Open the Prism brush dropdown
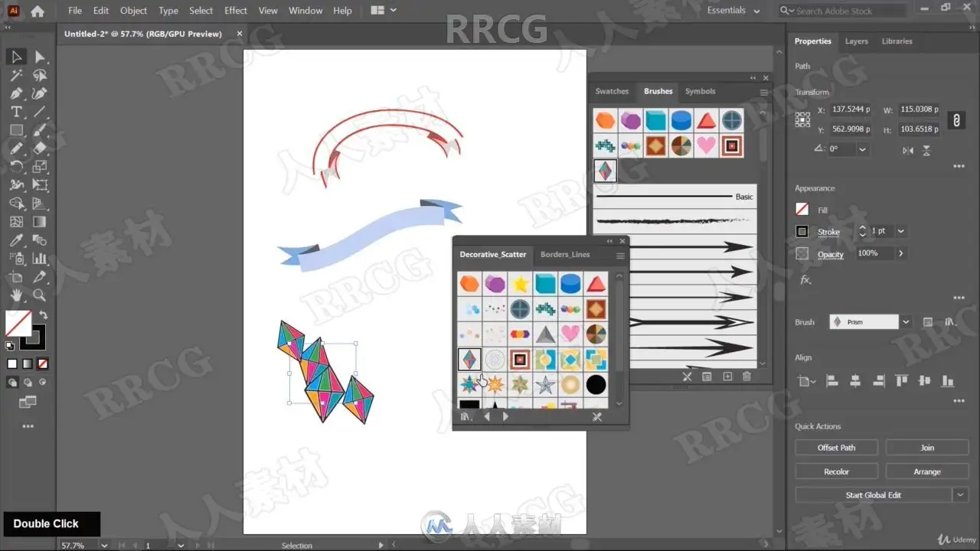Image resolution: width=980 pixels, height=551 pixels. pyautogui.click(x=906, y=322)
